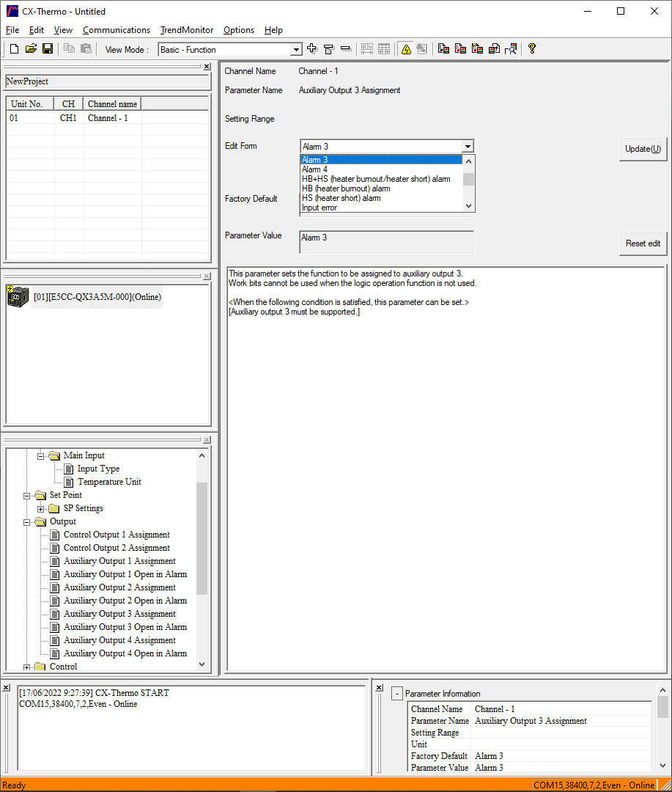Open the Edit menu
The height and width of the screenshot is (792, 672).
point(37,30)
